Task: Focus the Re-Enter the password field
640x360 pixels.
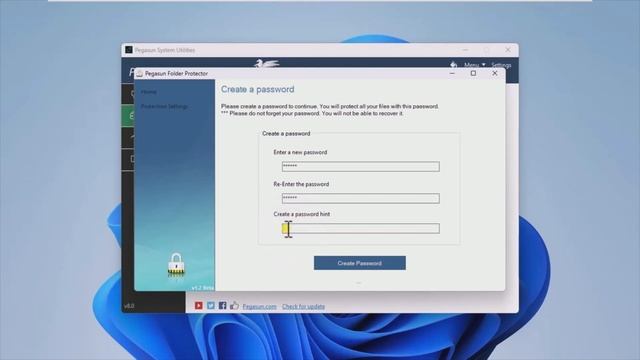Action: pos(360,198)
